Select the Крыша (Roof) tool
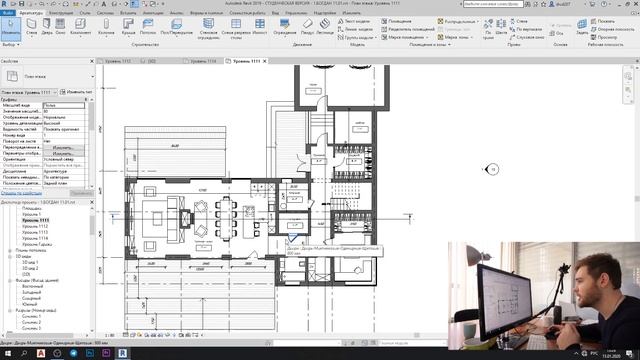This screenshot has width=640, height=360. (x=128, y=27)
